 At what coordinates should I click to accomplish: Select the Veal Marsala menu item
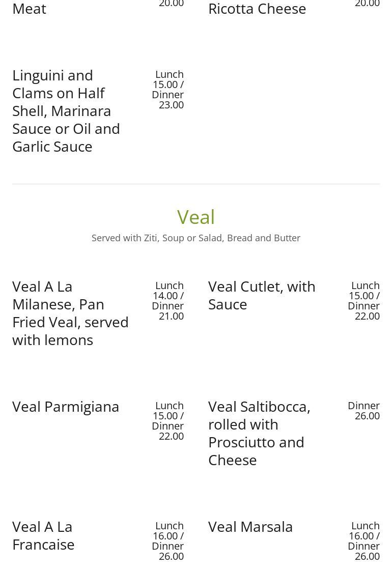click(x=250, y=527)
